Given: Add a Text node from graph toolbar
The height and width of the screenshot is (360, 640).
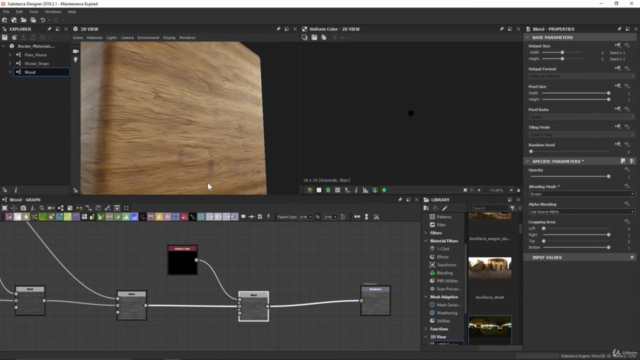Looking at the screenshot, I should point(168,217).
